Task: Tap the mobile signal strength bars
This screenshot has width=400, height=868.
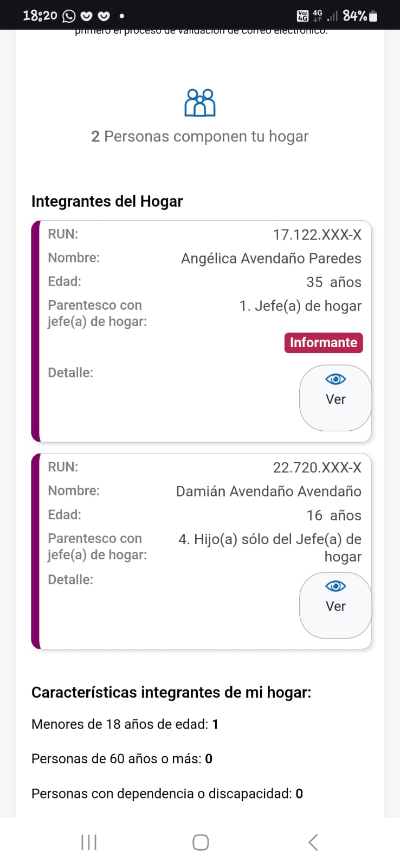Action: tap(332, 16)
